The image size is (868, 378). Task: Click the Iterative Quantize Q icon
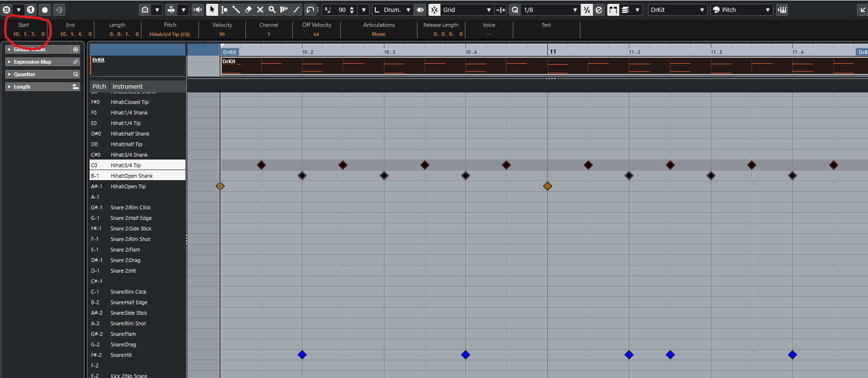point(515,10)
